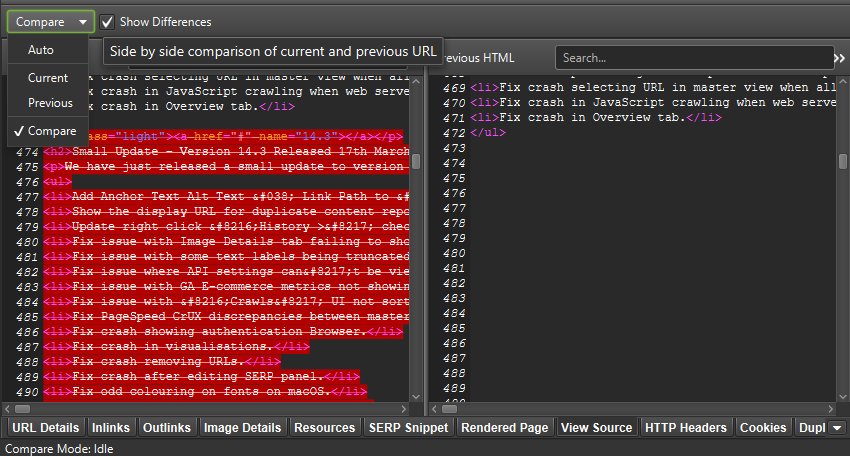Click left pane scroll up arrow
This screenshot has height=456, width=850.
pos(416,81)
